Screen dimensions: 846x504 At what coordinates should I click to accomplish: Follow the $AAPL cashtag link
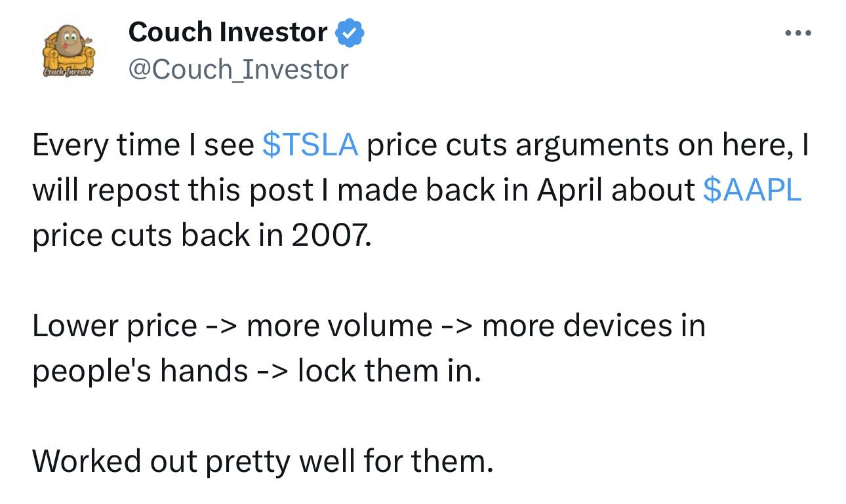[x=752, y=190]
